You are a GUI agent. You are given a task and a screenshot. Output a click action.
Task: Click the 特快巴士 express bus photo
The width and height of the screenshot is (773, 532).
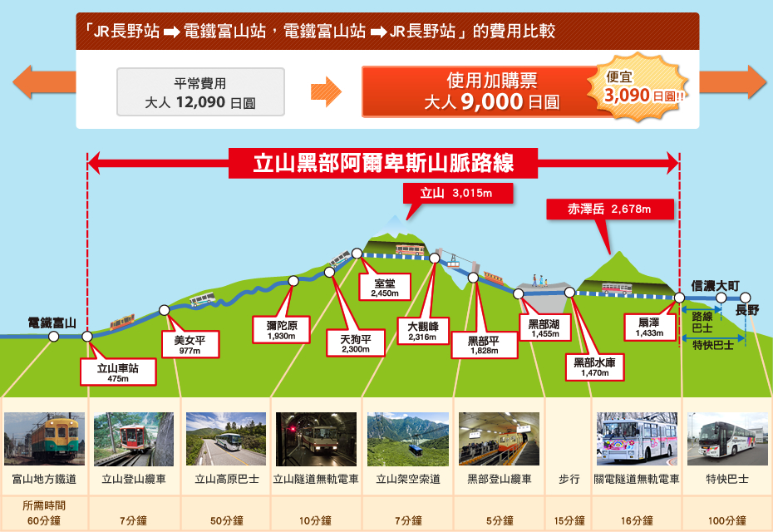(x=727, y=439)
